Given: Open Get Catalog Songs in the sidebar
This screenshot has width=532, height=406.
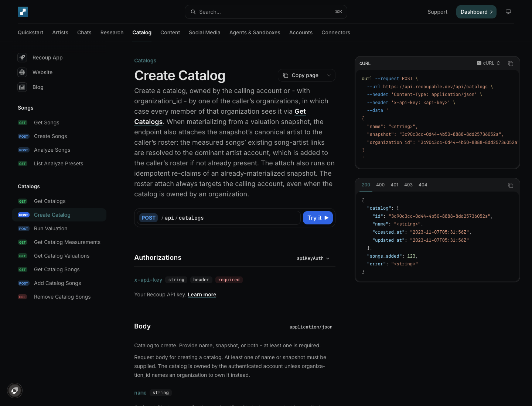Looking at the screenshot, I should click(59, 269).
